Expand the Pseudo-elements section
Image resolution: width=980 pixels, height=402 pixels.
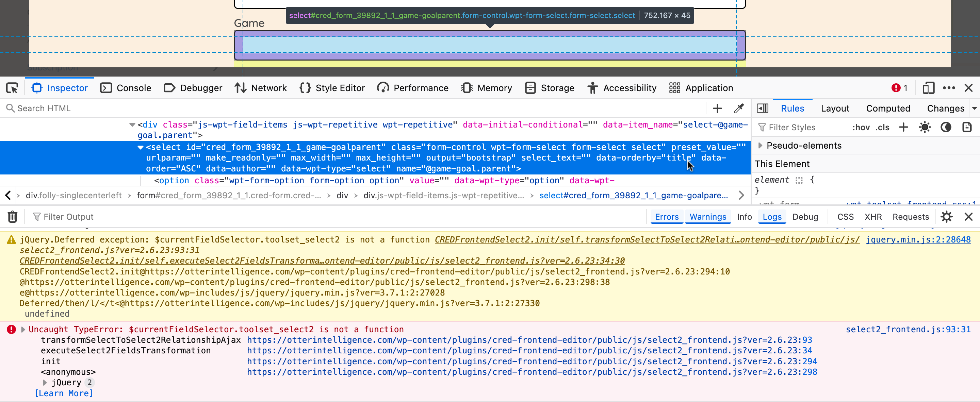point(760,146)
